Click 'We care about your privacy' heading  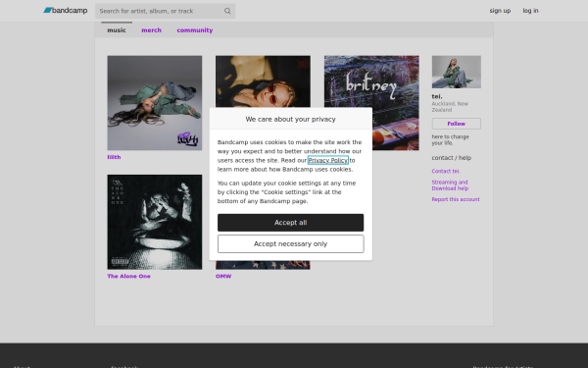click(291, 119)
